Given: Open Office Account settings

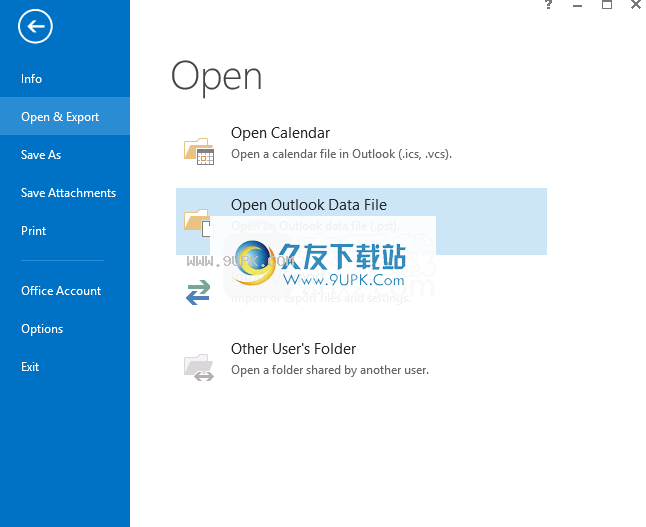Looking at the screenshot, I should pyautogui.click(x=61, y=290).
